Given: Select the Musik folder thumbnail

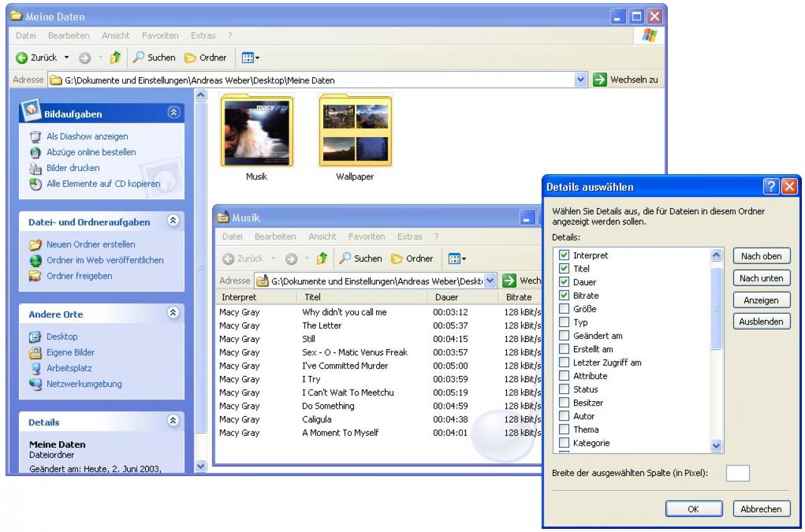Looking at the screenshot, I should (x=257, y=131).
